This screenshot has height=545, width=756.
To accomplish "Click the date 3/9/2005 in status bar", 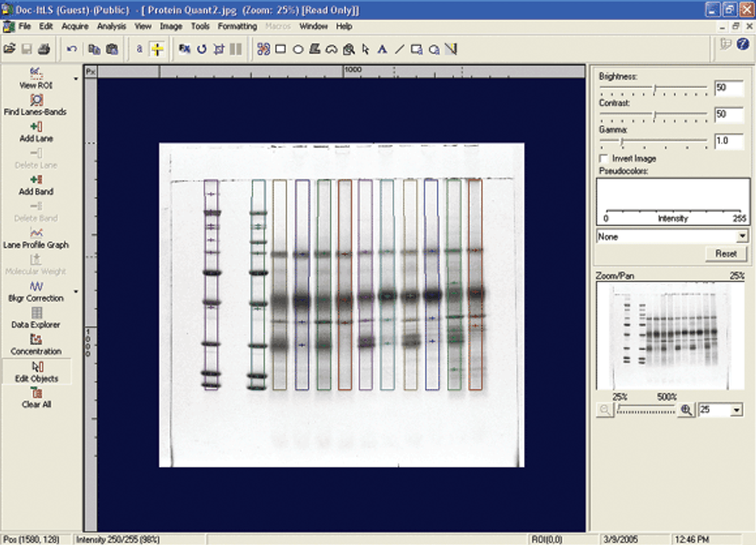I will pyautogui.click(x=620, y=540).
